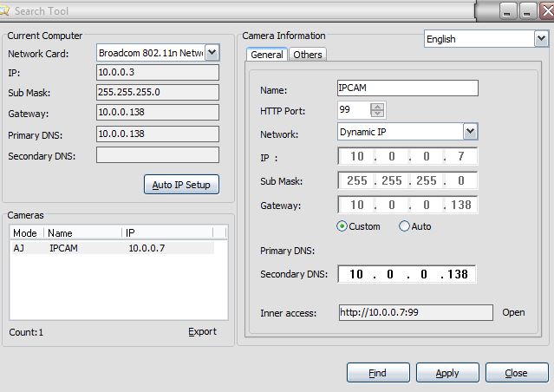The image size is (554, 392).
Task: Select the IPCAM row in Cameras list
Action: 112,248
